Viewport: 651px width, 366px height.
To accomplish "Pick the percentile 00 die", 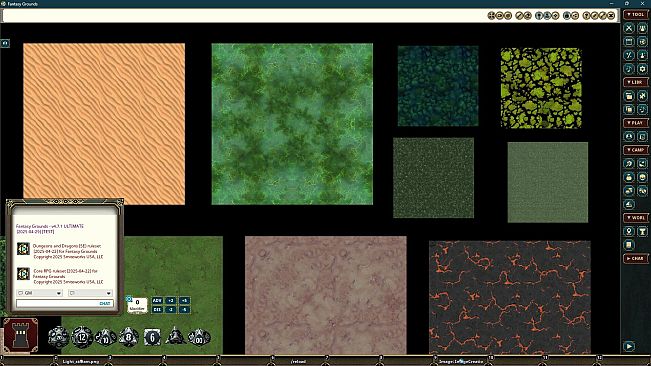I will tap(199, 337).
